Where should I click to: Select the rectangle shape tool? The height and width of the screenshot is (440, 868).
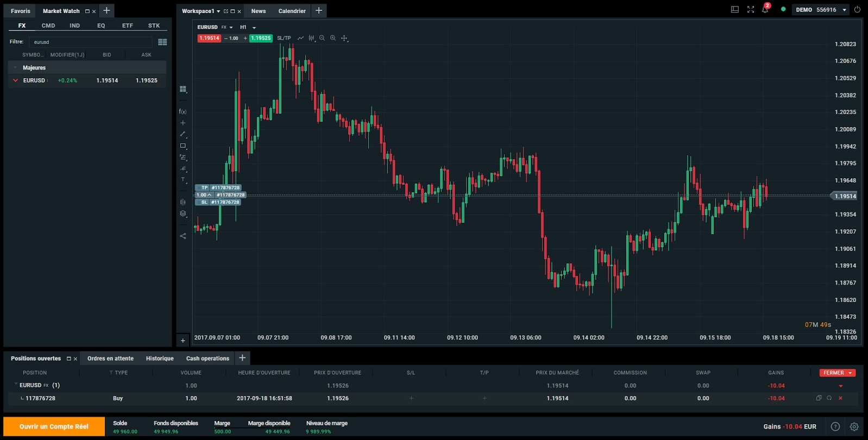(183, 146)
